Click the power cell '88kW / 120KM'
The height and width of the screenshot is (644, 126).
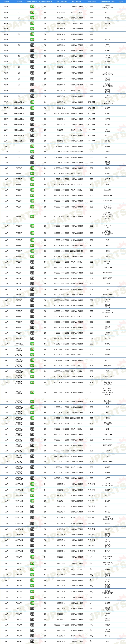pyautogui.click(x=77, y=91)
